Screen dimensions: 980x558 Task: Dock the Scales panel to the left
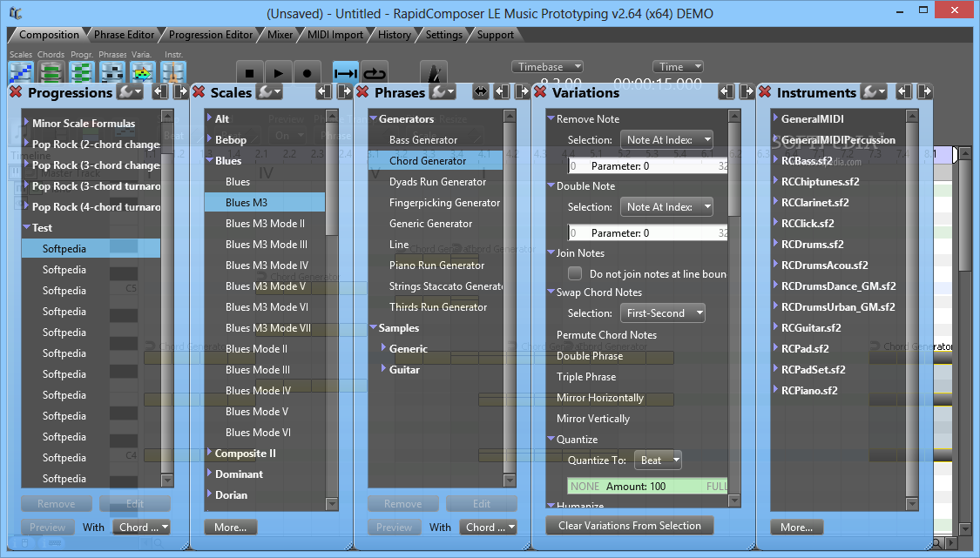click(324, 92)
